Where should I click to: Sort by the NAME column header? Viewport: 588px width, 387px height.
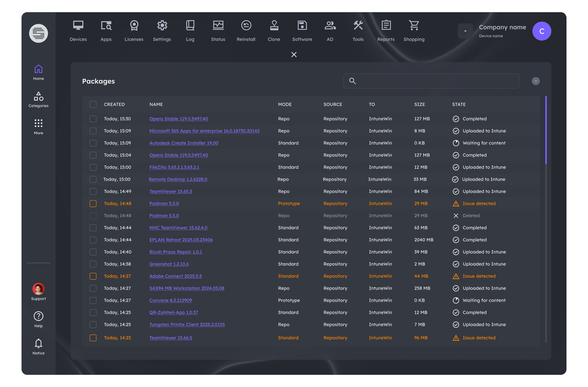[156, 104]
